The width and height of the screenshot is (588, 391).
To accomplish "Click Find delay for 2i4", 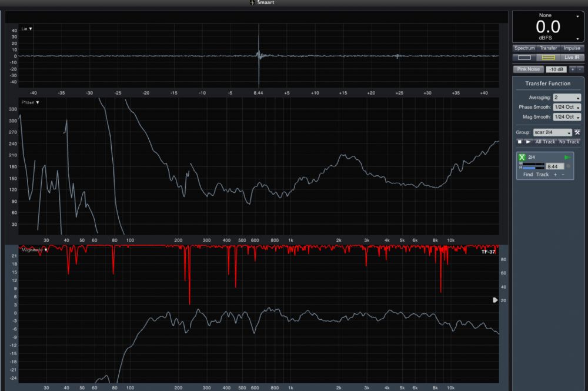I will [528, 175].
